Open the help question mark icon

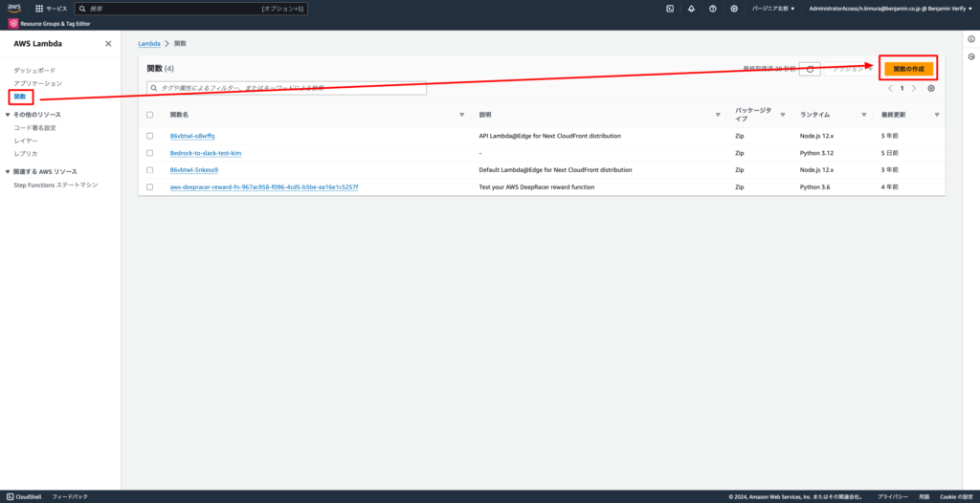click(713, 9)
